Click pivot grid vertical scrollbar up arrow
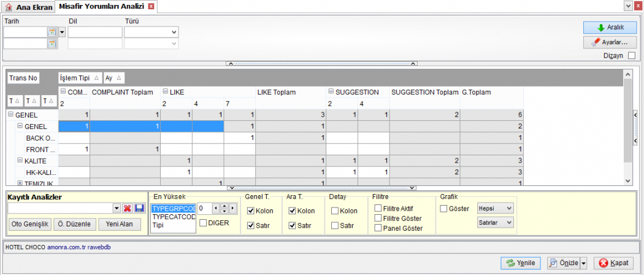 click(627, 74)
